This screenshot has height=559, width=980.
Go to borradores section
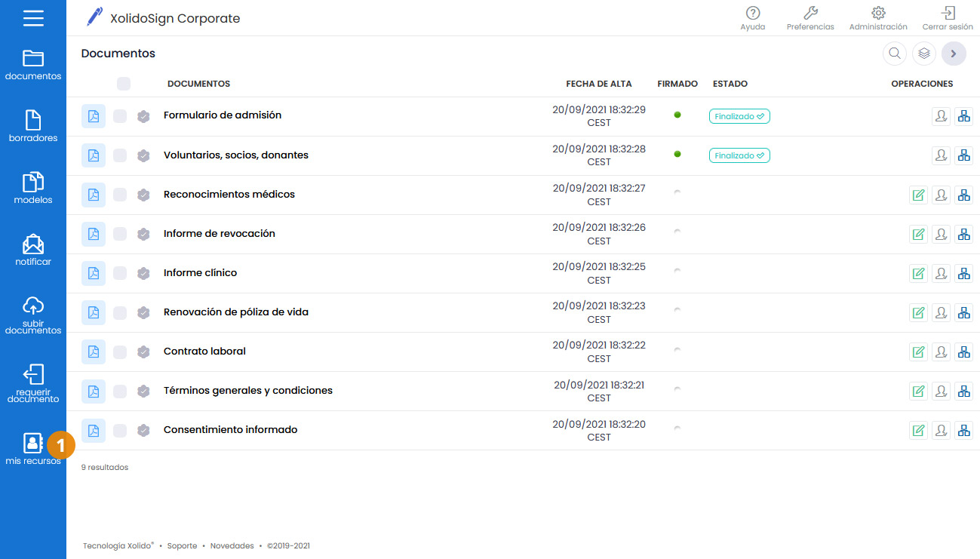coord(33,126)
